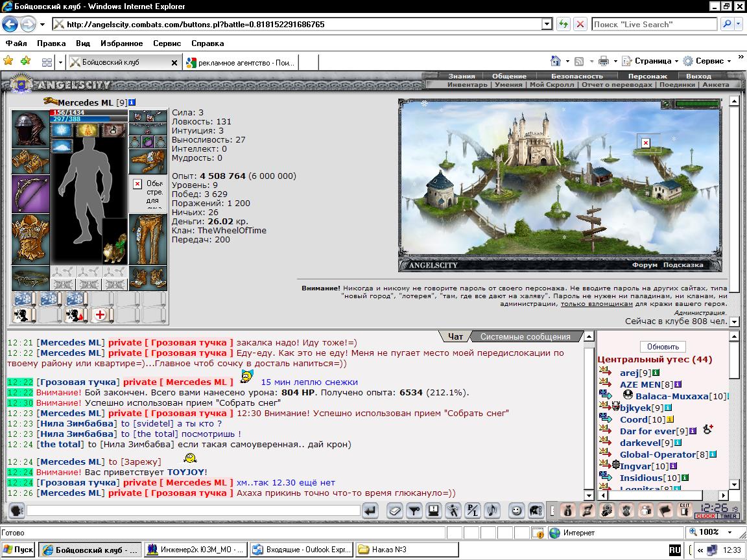Screen dimensions: 747x560
Task: Click the golden leggings equipment slot
Action: pos(148,240)
